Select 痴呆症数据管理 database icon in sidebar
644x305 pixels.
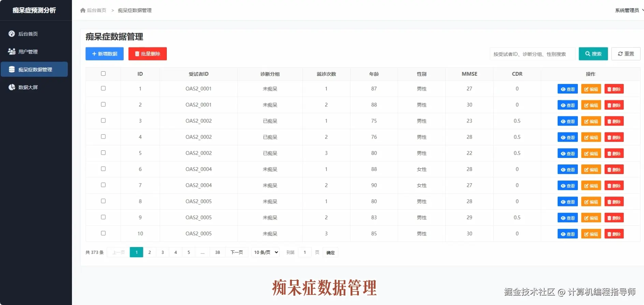(x=12, y=69)
